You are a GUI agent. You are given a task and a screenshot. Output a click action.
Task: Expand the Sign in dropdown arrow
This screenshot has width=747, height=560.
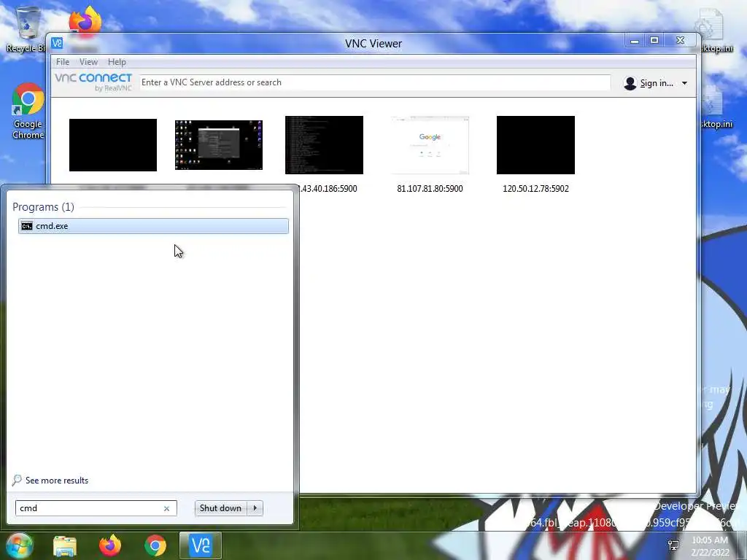pyautogui.click(x=684, y=83)
